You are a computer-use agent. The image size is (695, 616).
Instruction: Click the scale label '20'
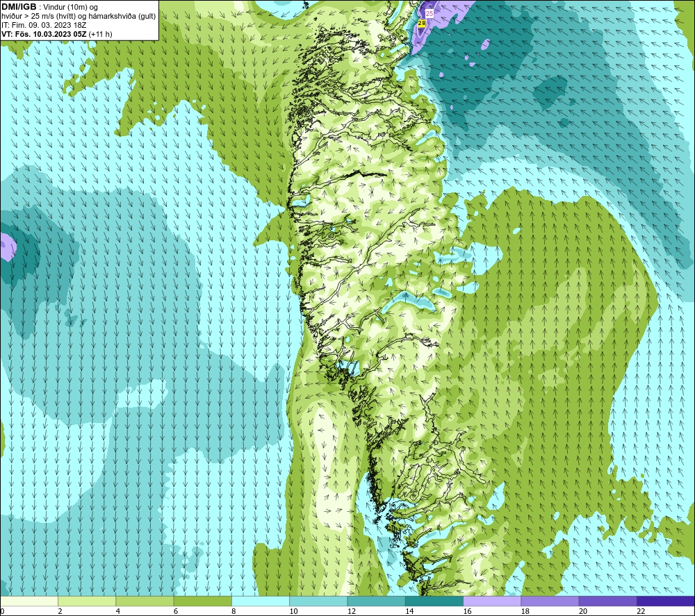click(583, 611)
